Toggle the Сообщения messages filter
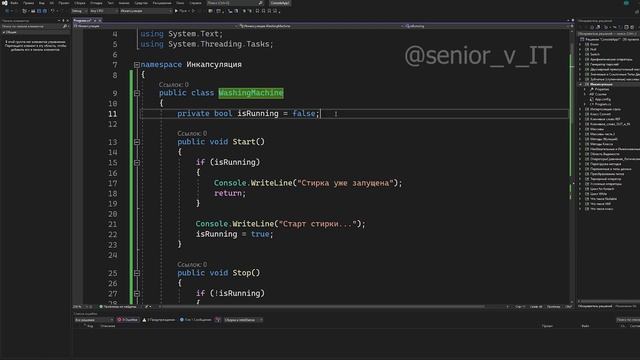This screenshot has height=360, width=640. point(196,320)
